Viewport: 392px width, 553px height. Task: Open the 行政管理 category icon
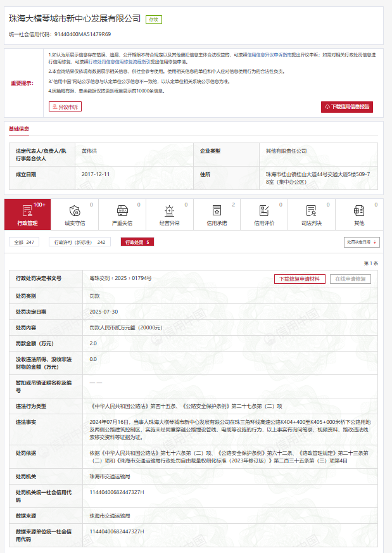point(27,210)
